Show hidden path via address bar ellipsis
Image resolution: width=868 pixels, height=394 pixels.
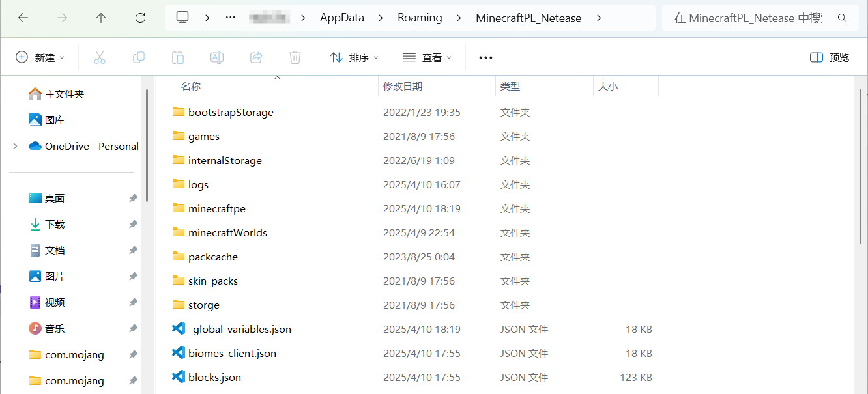click(230, 18)
